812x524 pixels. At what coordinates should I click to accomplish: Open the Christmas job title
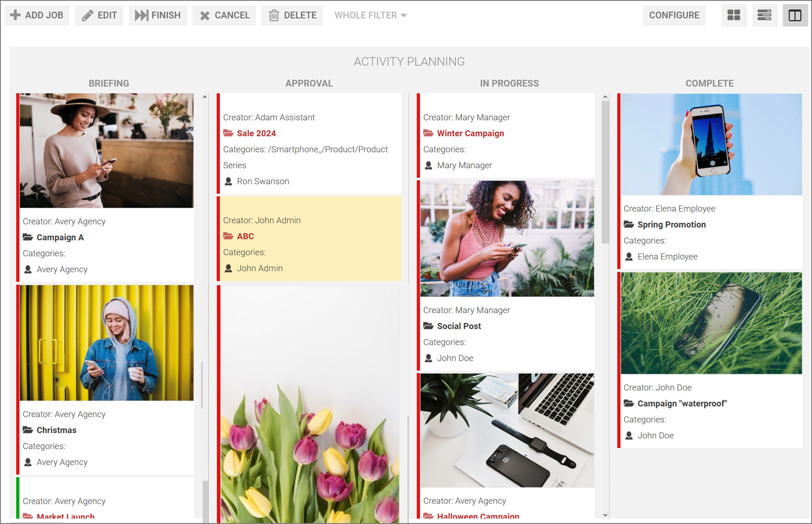pos(57,430)
